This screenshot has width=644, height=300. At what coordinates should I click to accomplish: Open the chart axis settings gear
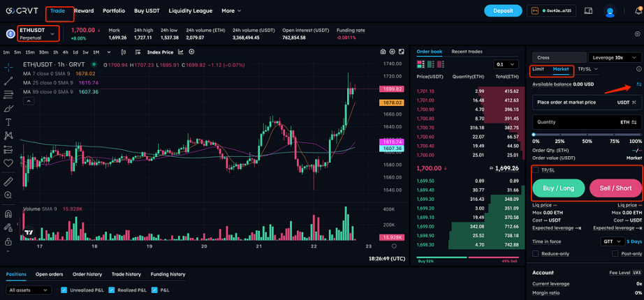pyautogui.click(x=394, y=246)
